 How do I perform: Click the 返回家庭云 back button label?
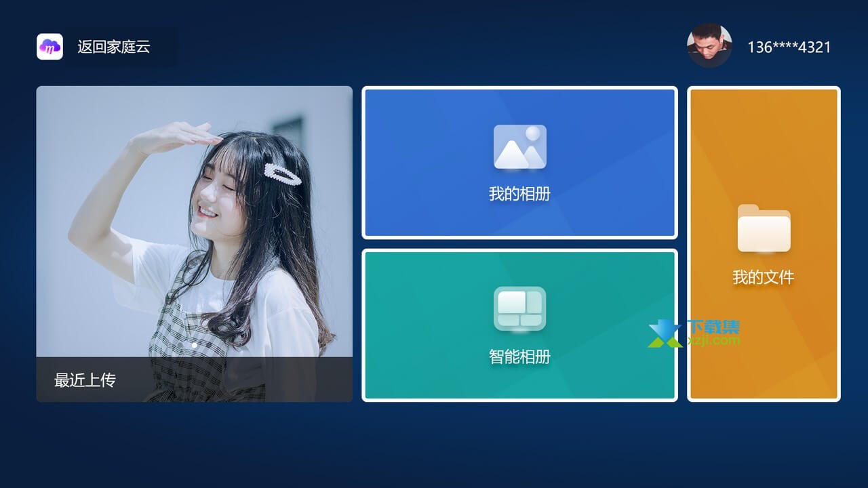click(x=113, y=47)
